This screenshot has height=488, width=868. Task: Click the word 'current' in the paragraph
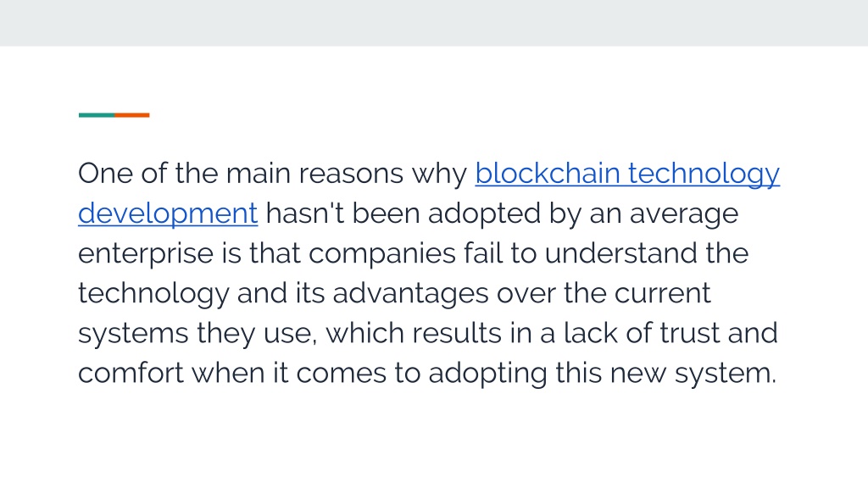coord(662,293)
